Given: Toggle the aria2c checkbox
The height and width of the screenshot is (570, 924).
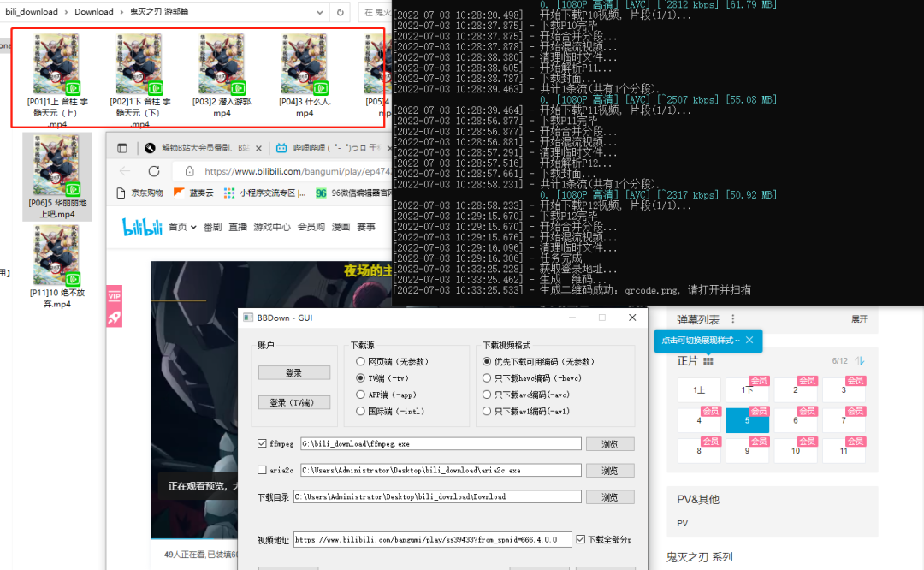Looking at the screenshot, I should 263,470.
